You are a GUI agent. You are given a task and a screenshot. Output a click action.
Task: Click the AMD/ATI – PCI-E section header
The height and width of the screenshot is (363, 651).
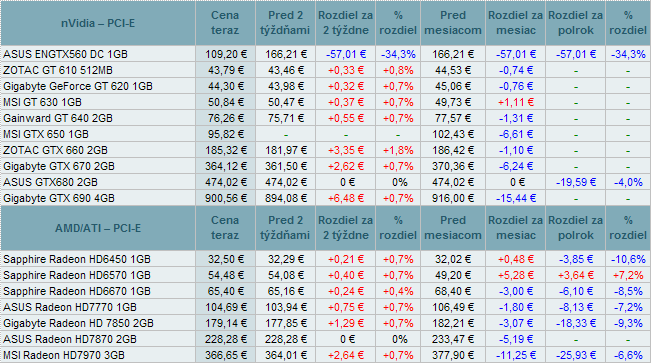coord(98,228)
